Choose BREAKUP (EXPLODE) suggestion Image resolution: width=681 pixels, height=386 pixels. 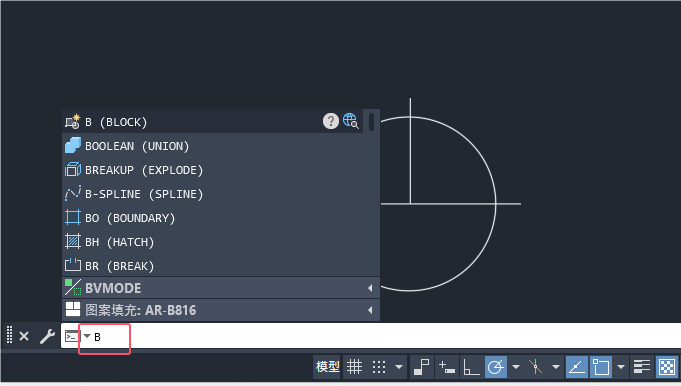221,170
